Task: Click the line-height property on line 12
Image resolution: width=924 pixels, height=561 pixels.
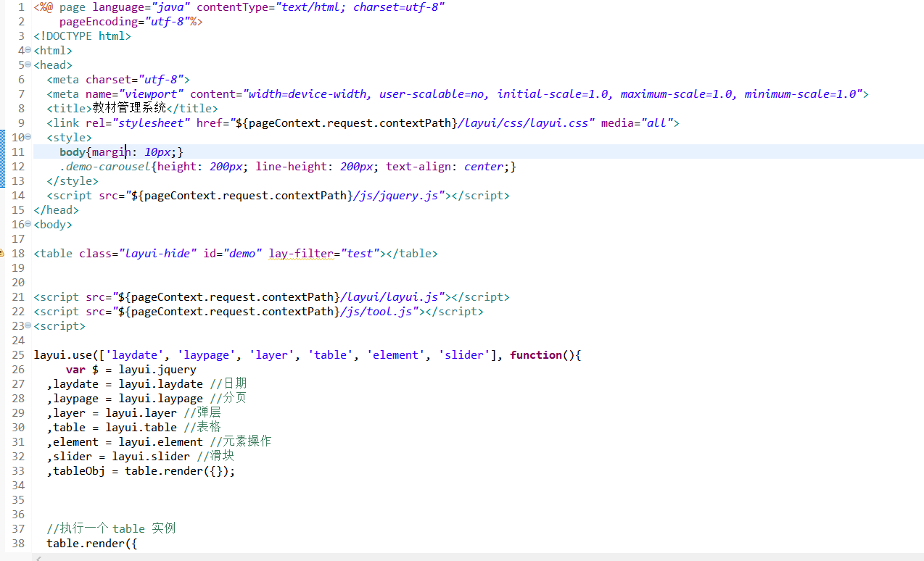Action: coord(292,166)
